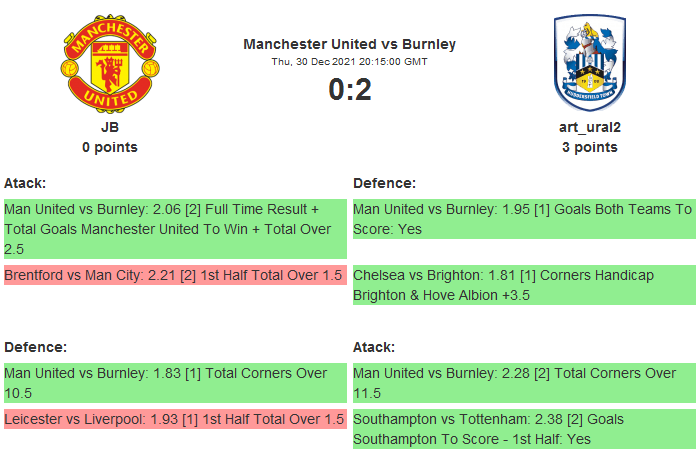Screen dimensions: 700x460
Task: Click the bottom-left Defence section heading
Action: click(35, 347)
